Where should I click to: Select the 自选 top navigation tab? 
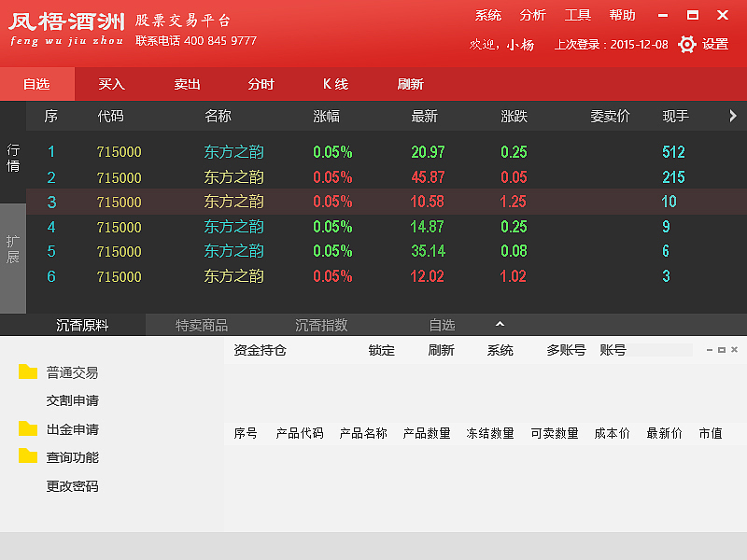tap(37, 84)
